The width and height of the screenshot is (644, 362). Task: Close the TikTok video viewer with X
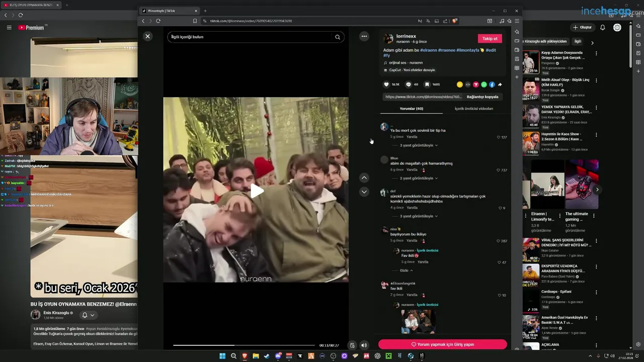[x=147, y=36]
